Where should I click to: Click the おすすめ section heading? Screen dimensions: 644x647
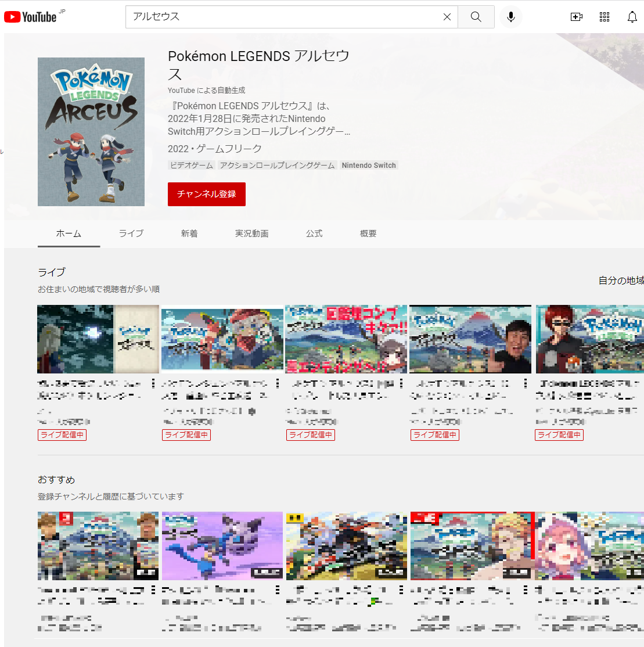tap(56, 480)
